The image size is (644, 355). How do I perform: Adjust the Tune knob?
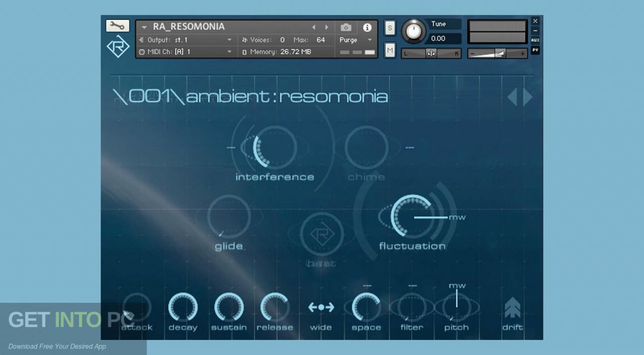click(x=414, y=31)
